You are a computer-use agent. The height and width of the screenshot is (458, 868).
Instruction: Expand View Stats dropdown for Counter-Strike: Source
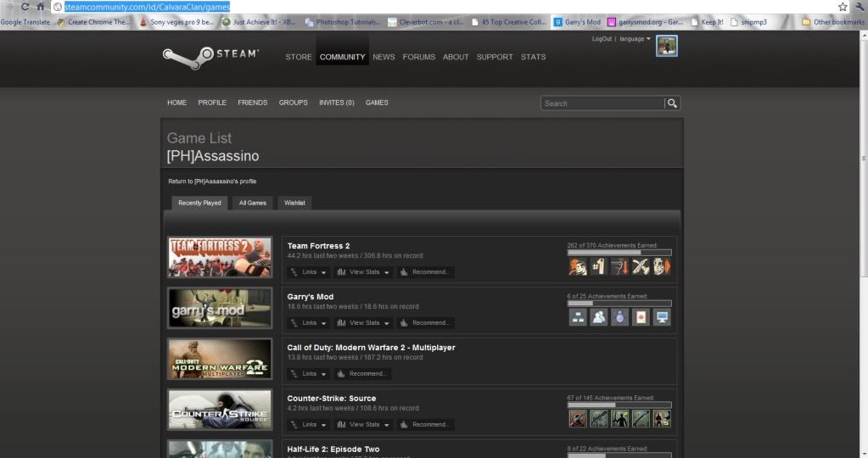point(363,425)
